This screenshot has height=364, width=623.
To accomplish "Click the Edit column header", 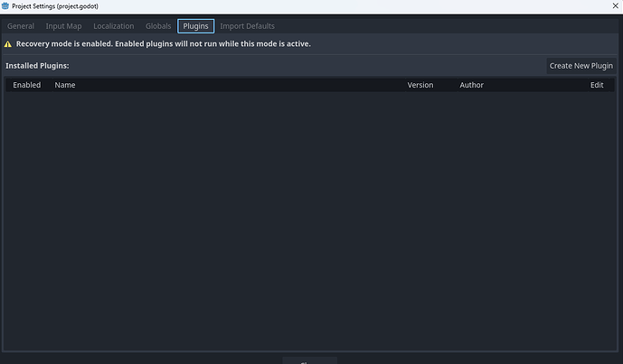I will point(597,85).
